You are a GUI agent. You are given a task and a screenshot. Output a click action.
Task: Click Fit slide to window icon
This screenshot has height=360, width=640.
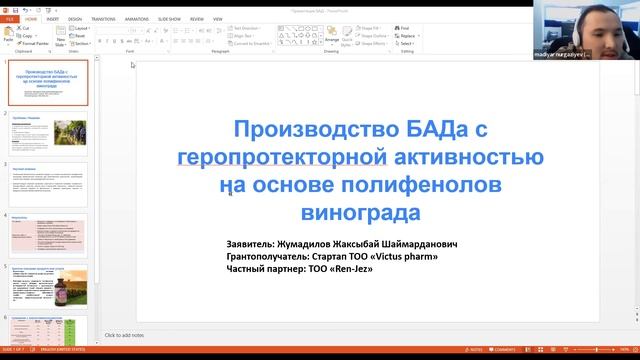pyautogui.click(x=636, y=350)
